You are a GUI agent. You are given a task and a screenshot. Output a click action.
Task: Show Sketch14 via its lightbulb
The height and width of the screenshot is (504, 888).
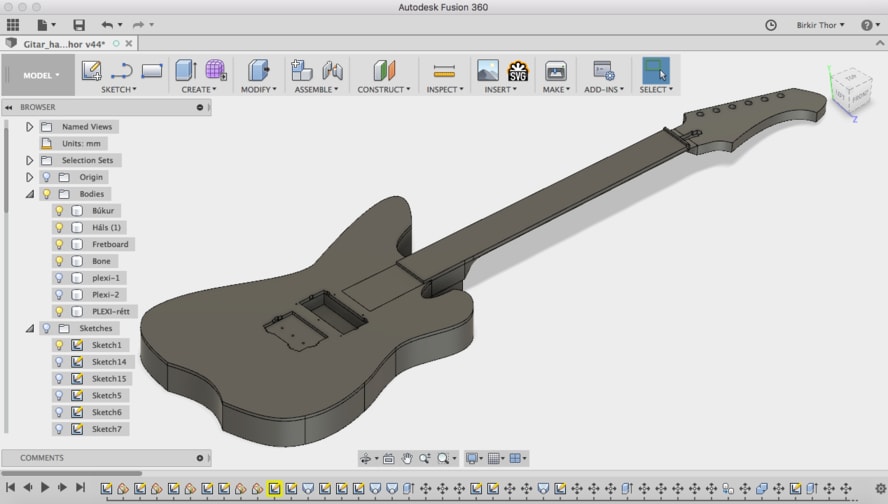pyautogui.click(x=59, y=362)
